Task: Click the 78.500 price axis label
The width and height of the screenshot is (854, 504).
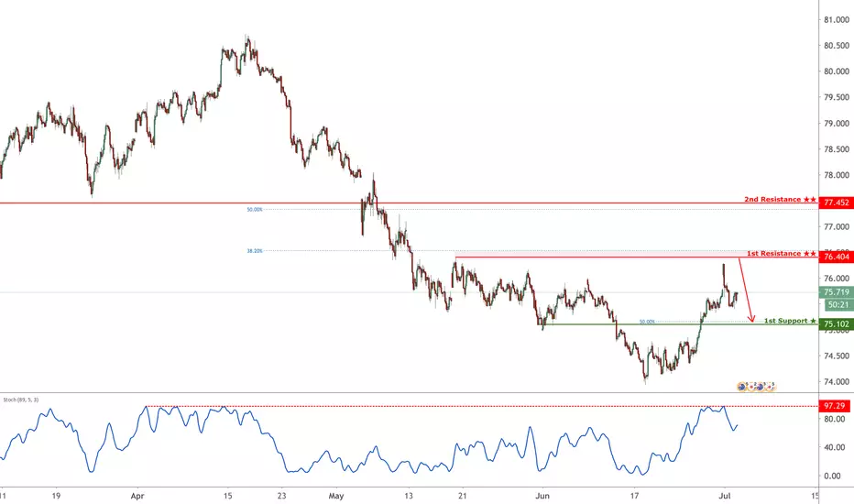Action: pyautogui.click(x=836, y=149)
